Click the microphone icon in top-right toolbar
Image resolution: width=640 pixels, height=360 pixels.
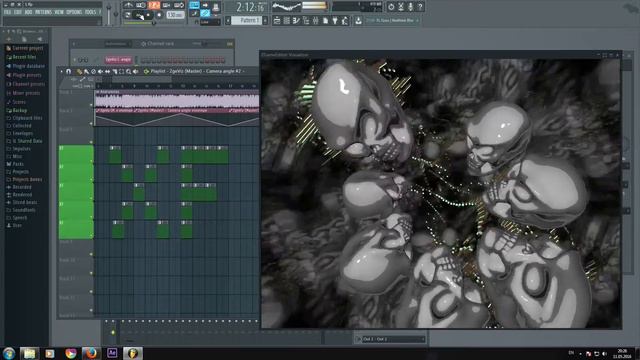(x=410, y=7)
